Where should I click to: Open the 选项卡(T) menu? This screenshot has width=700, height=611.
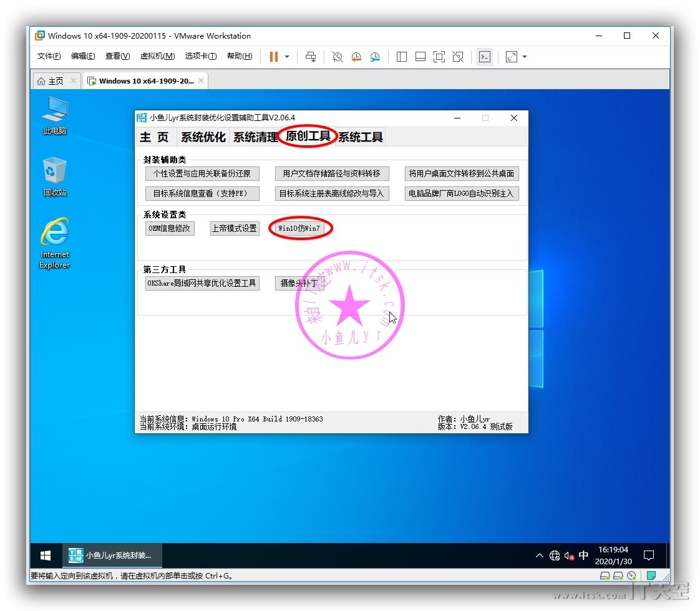[x=201, y=56]
